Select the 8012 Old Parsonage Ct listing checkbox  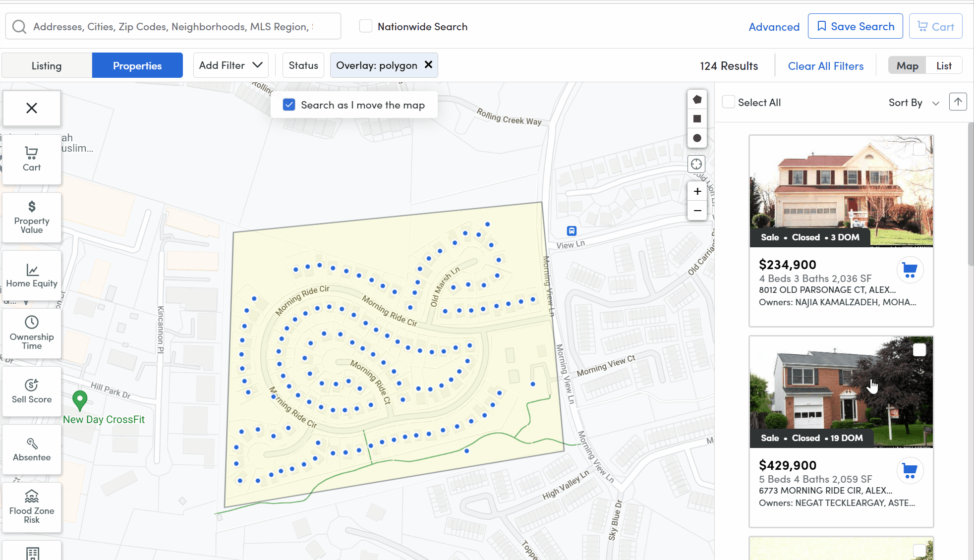[x=919, y=149]
